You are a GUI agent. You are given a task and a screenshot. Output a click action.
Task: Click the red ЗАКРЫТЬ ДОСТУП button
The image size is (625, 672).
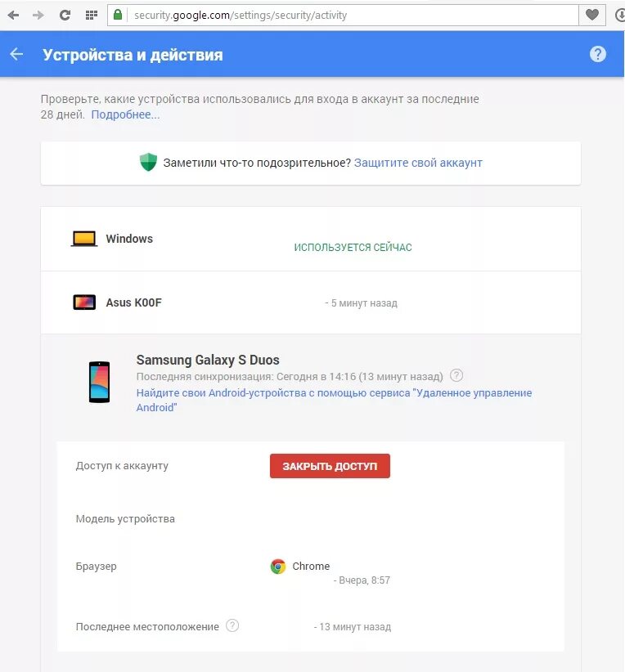pyautogui.click(x=330, y=466)
